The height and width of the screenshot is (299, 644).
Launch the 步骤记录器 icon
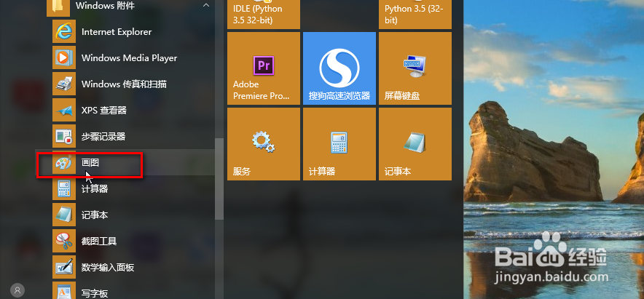click(x=64, y=136)
